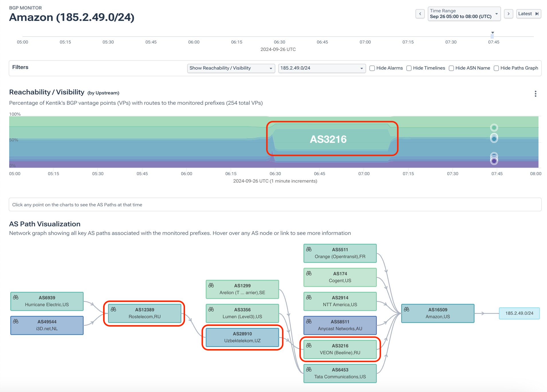Click the binoculars icon on AS49544 i3D.net node
The image size is (547, 392).
[x=16, y=321]
